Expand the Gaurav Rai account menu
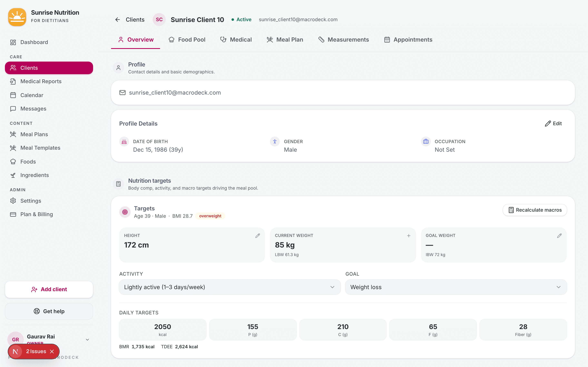 (87, 339)
